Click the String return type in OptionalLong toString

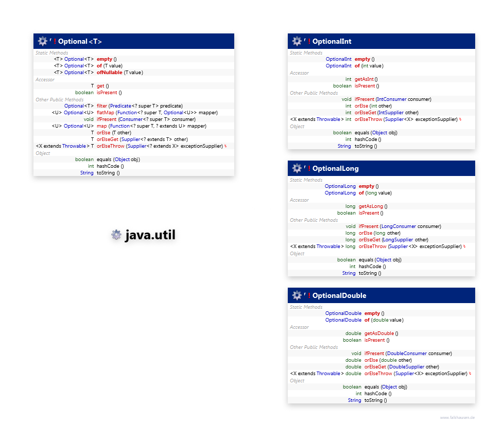(x=349, y=273)
